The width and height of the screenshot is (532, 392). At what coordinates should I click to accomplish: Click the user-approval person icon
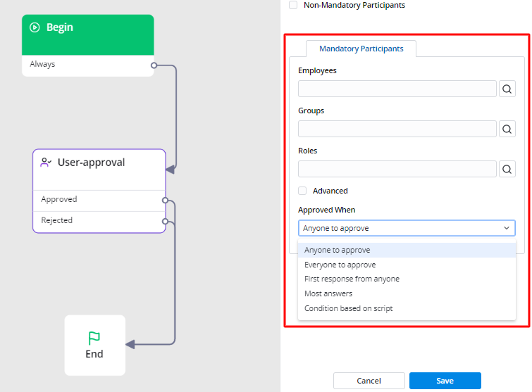point(47,163)
